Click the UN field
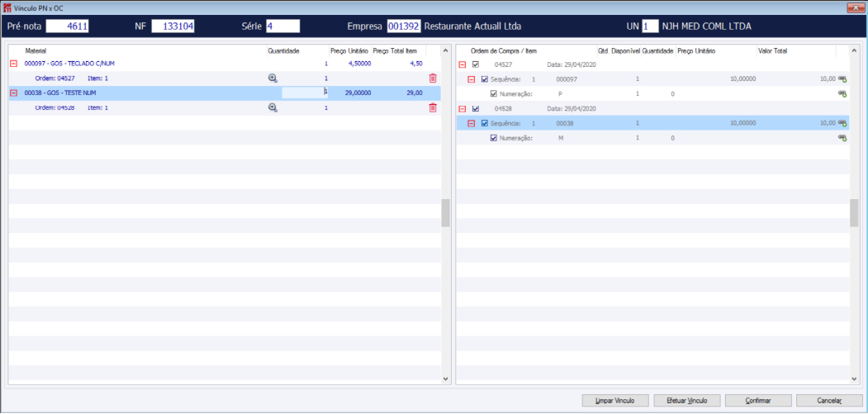Image resolution: width=868 pixels, height=414 pixels. coord(650,26)
